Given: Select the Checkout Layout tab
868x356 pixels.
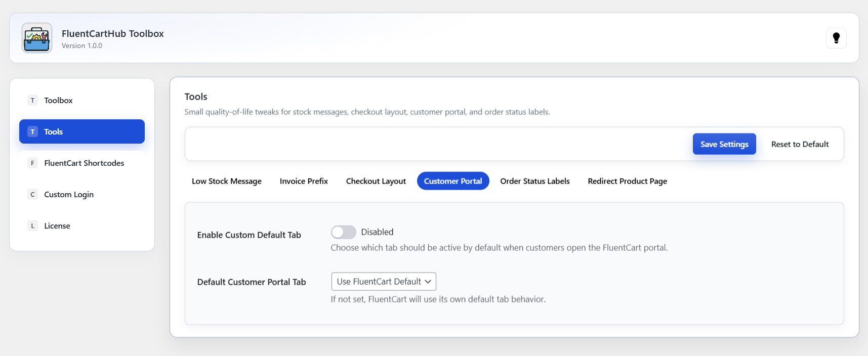Looking at the screenshot, I should pyautogui.click(x=376, y=181).
